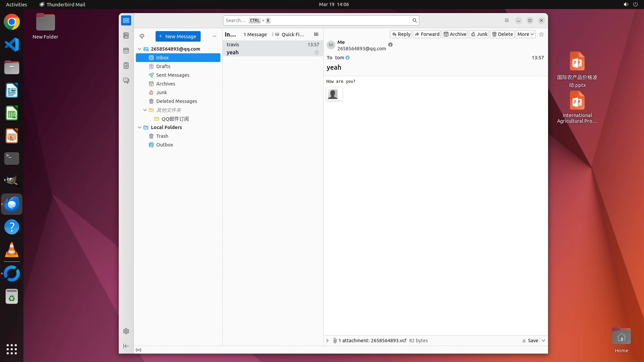The height and width of the screenshot is (362, 644).
Task: Open the More actions dropdown
Action: [525, 34]
